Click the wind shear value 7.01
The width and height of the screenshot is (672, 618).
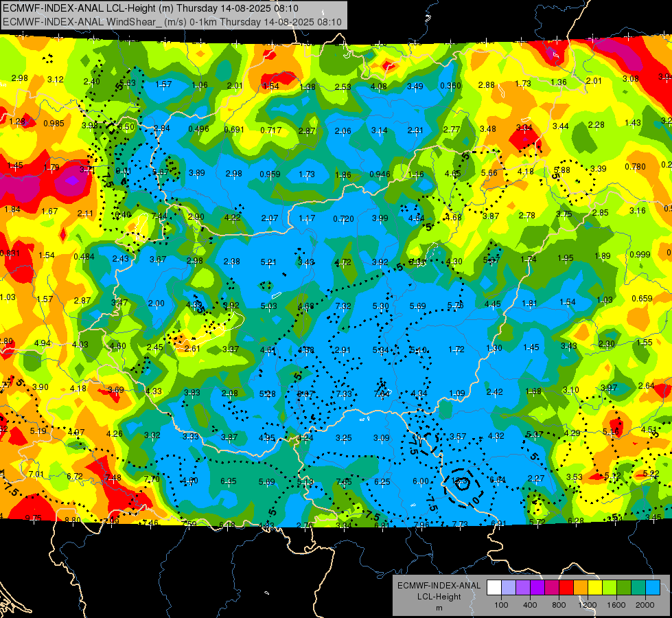click(x=36, y=474)
